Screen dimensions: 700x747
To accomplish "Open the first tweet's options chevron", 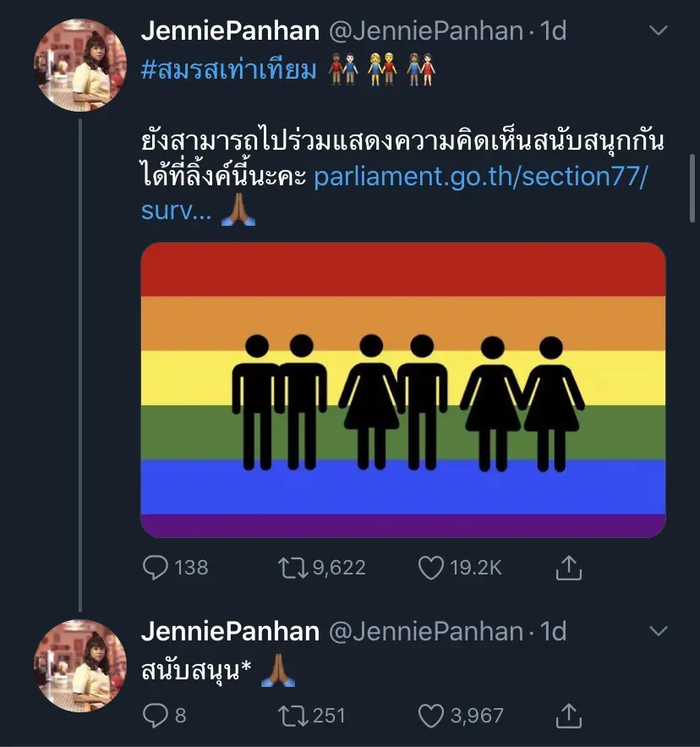I will click(657, 31).
